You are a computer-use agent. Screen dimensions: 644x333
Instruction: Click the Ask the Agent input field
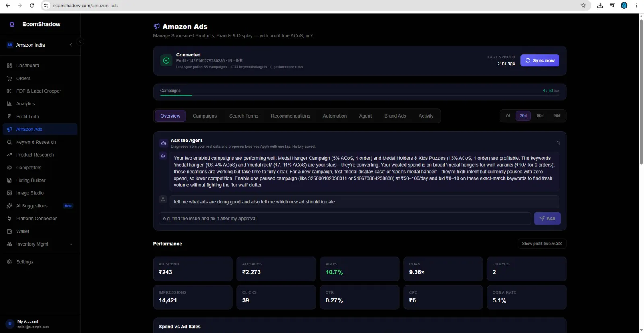coord(345,219)
